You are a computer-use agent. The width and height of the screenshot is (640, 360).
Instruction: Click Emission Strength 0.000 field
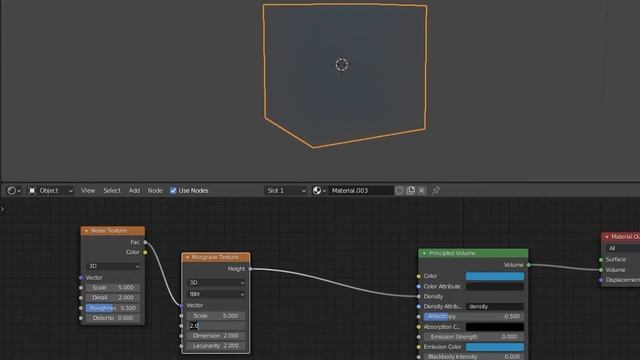pyautogui.click(x=473, y=337)
